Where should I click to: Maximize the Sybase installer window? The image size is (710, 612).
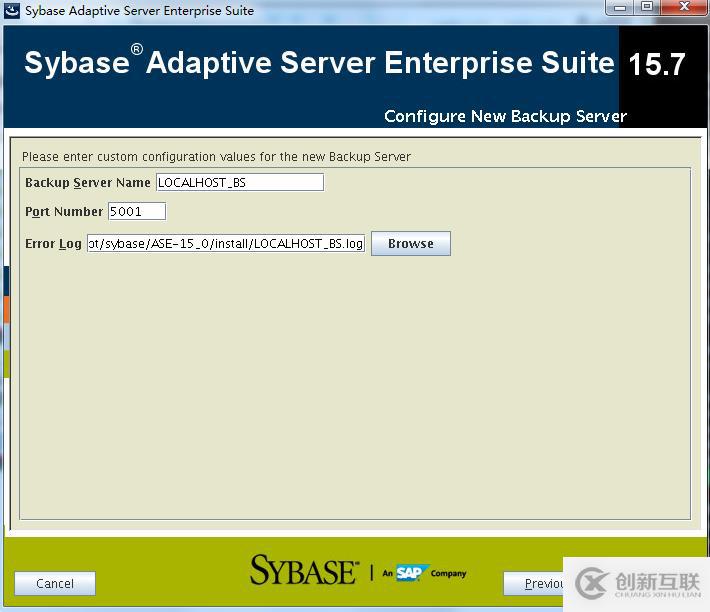coord(647,8)
